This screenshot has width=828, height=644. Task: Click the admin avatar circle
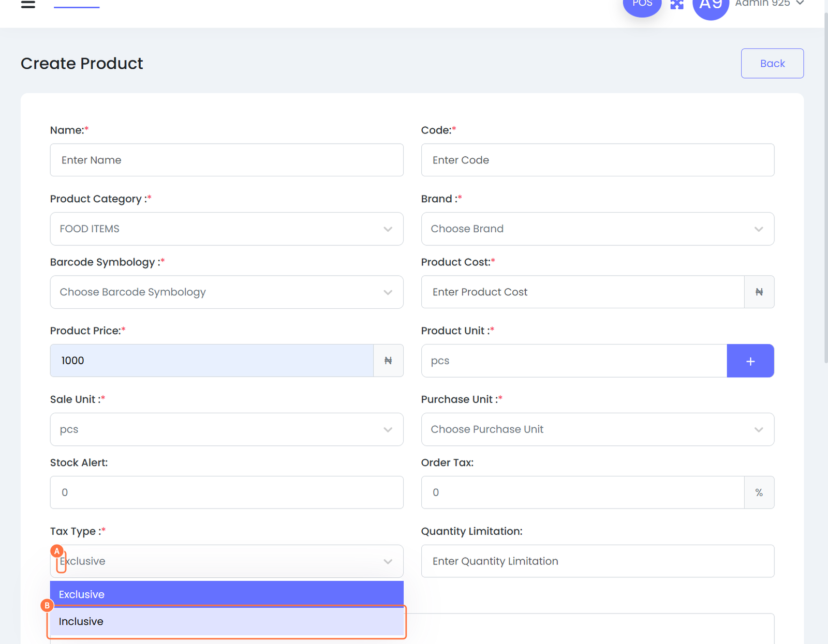click(711, 6)
